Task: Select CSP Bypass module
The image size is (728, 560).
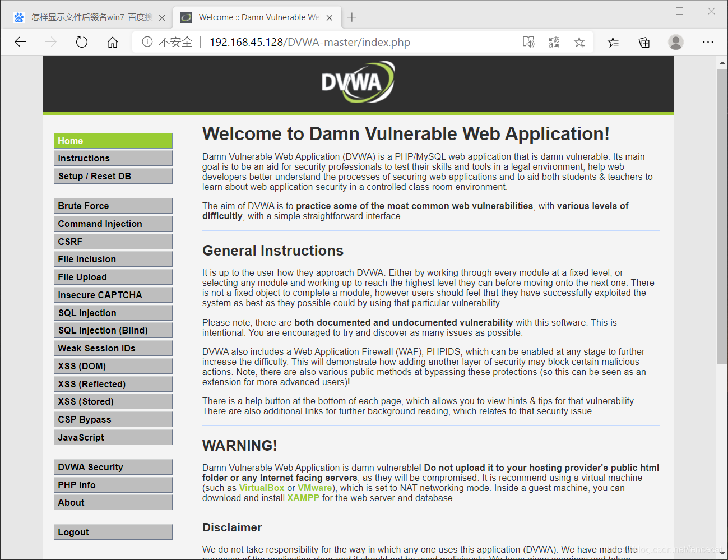Action: point(113,419)
